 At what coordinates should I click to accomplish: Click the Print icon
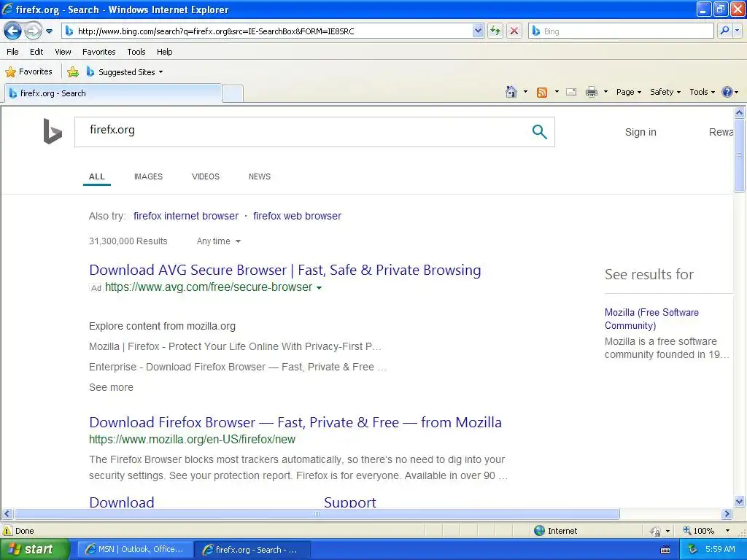tap(591, 92)
